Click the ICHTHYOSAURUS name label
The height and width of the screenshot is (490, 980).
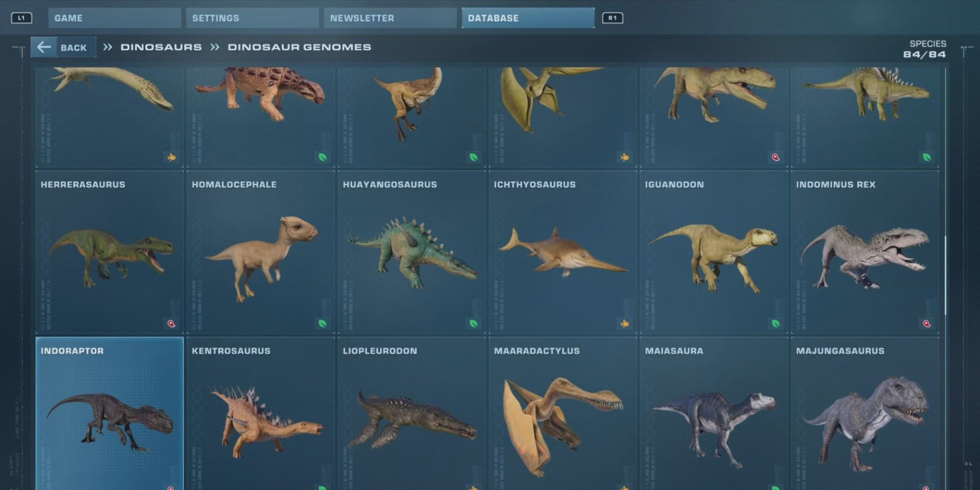[535, 185]
